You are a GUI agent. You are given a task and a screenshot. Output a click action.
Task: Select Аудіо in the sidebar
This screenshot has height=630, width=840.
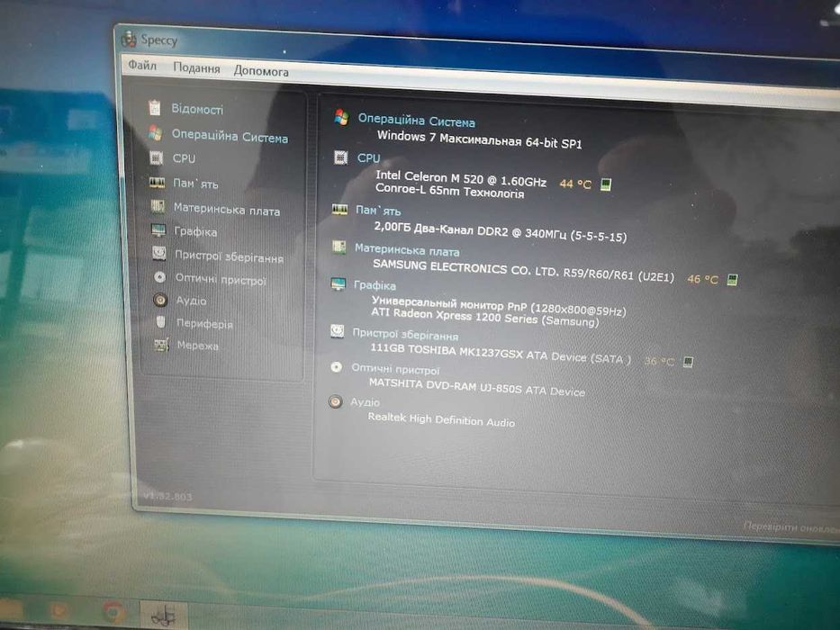[191, 301]
